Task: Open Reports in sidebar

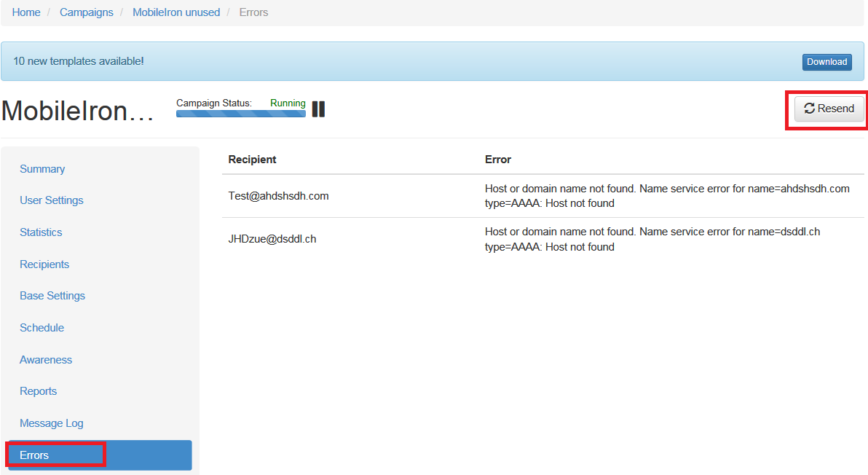Action: coord(38,390)
